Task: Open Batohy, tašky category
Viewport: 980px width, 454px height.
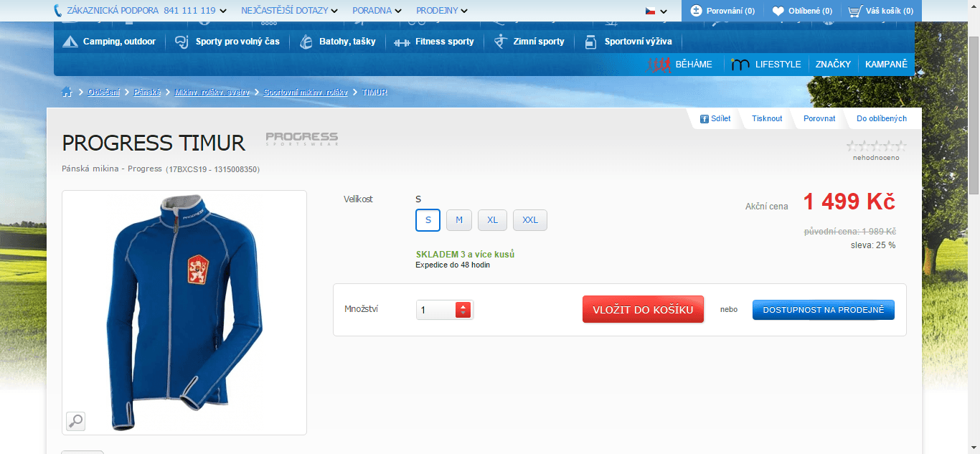Action: click(x=347, y=42)
